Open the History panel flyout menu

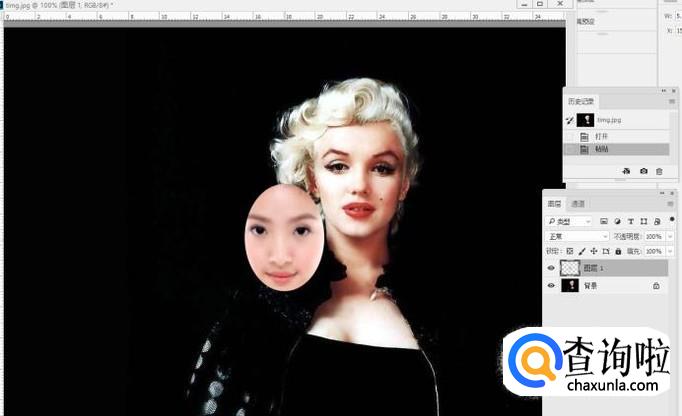pos(672,101)
